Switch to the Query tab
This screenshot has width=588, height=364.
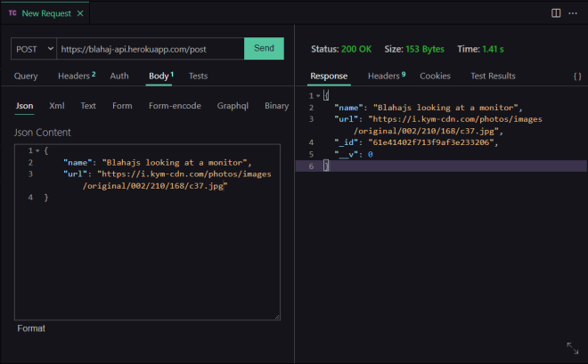(26, 77)
